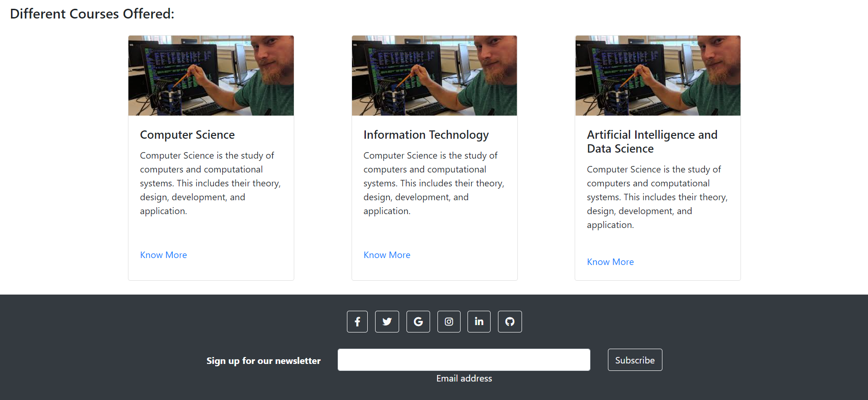
Task: Click the Information Technology card image
Action: 434,75
